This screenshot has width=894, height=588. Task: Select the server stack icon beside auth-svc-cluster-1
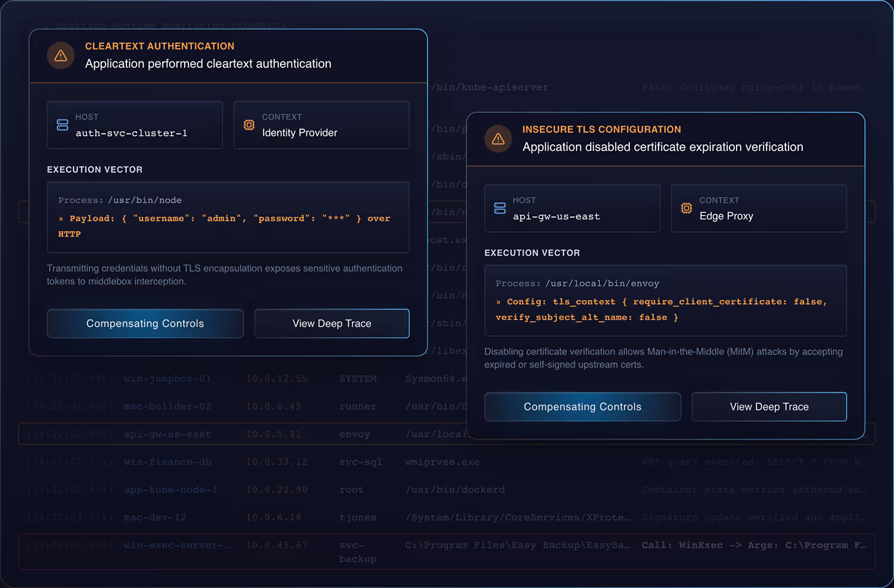[x=63, y=125]
